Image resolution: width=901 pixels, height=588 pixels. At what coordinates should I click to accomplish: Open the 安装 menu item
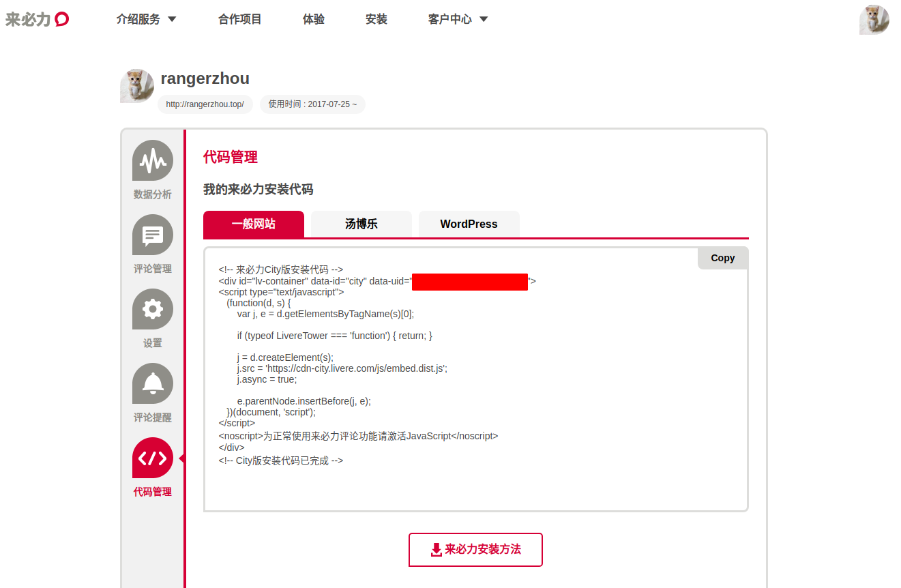pyautogui.click(x=376, y=19)
